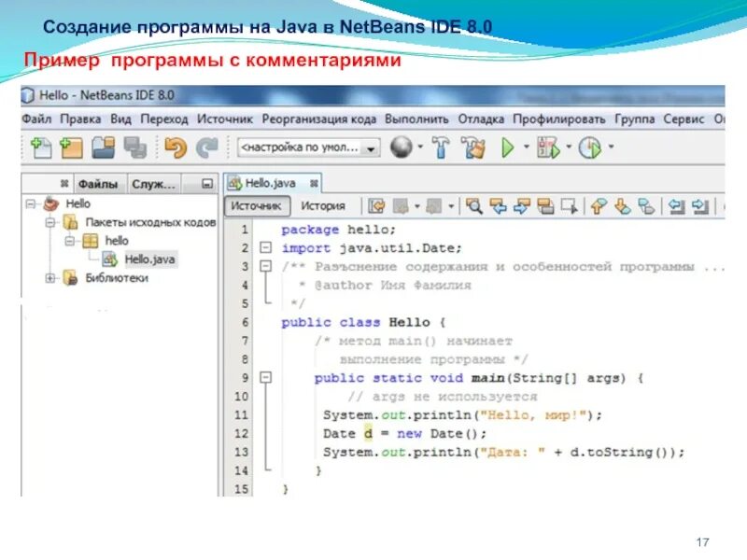Click the New Project toolbar icon
The image size is (747, 560).
pos(71,147)
